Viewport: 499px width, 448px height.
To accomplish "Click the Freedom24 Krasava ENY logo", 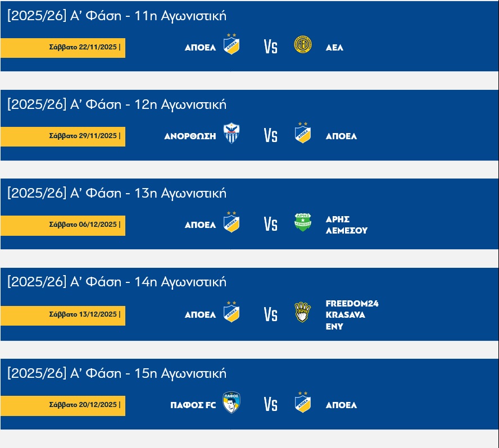I will 302,313.
